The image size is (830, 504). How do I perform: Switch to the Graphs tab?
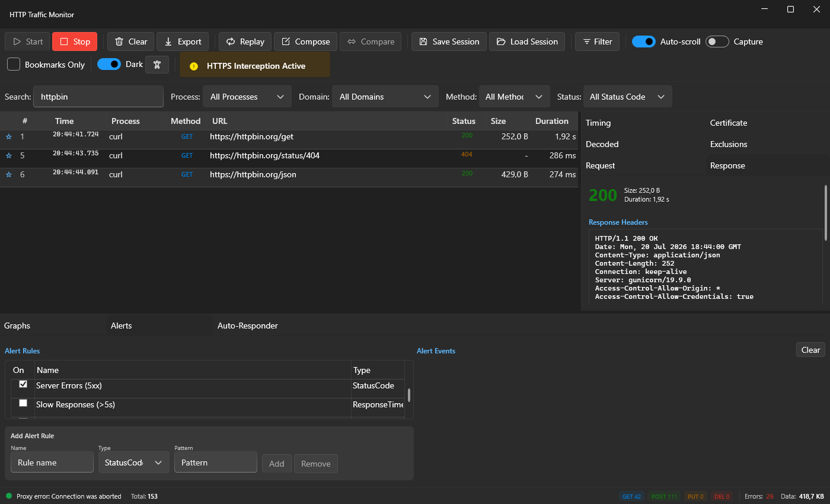point(17,326)
